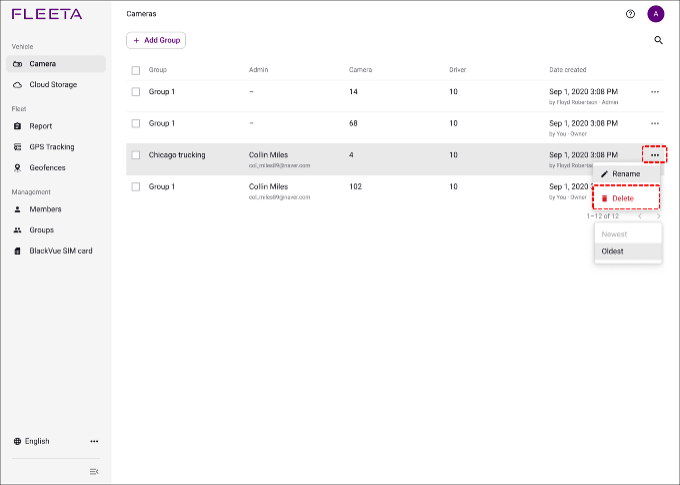
Task: Toggle the select-all header checkbox
Action: (x=136, y=70)
